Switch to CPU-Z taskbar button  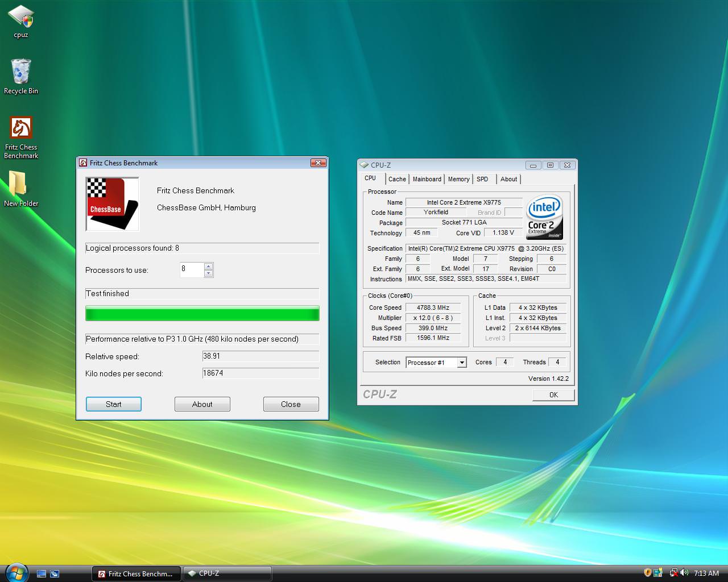(227, 573)
